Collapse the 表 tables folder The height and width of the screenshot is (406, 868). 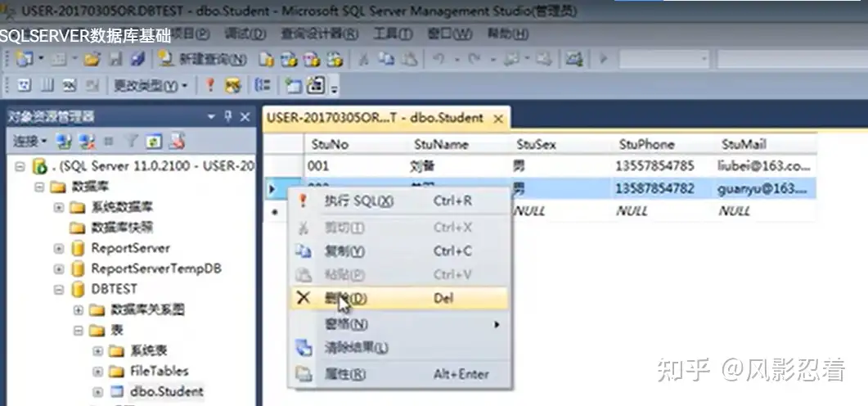coord(78,330)
